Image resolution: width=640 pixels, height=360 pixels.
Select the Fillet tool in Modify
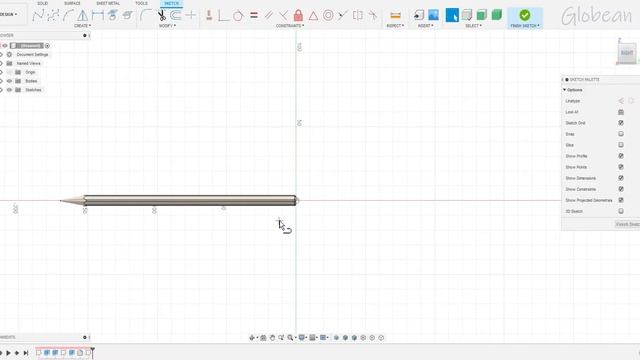pos(145,16)
